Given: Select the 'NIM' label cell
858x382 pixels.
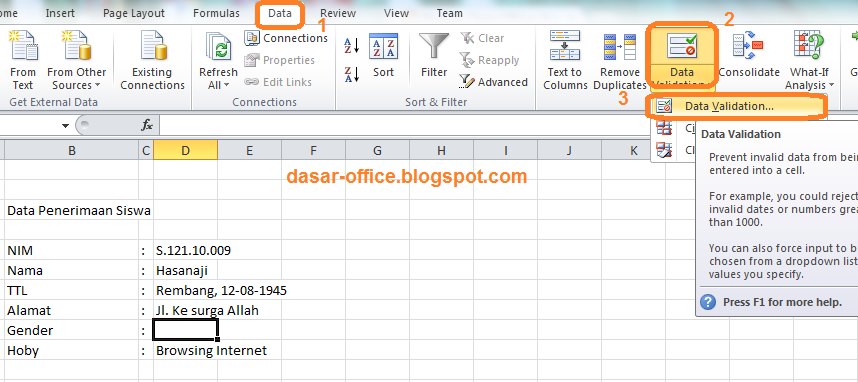Looking at the screenshot, I should point(72,251).
